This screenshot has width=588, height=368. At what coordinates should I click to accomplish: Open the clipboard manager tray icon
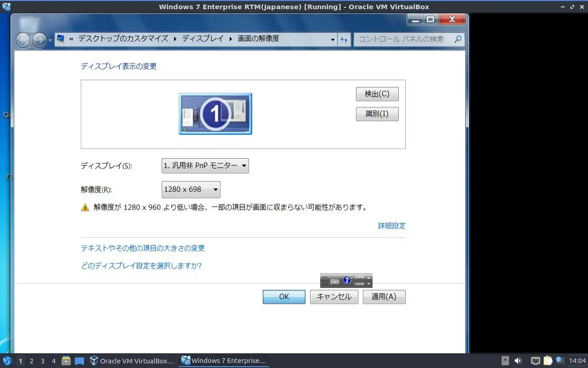pyautogui.click(x=548, y=361)
